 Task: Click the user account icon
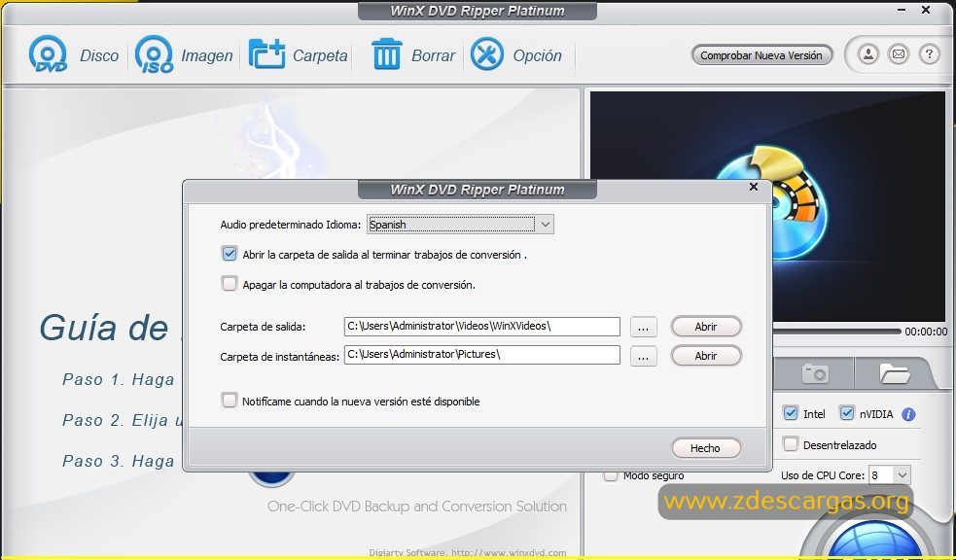(868, 54)
